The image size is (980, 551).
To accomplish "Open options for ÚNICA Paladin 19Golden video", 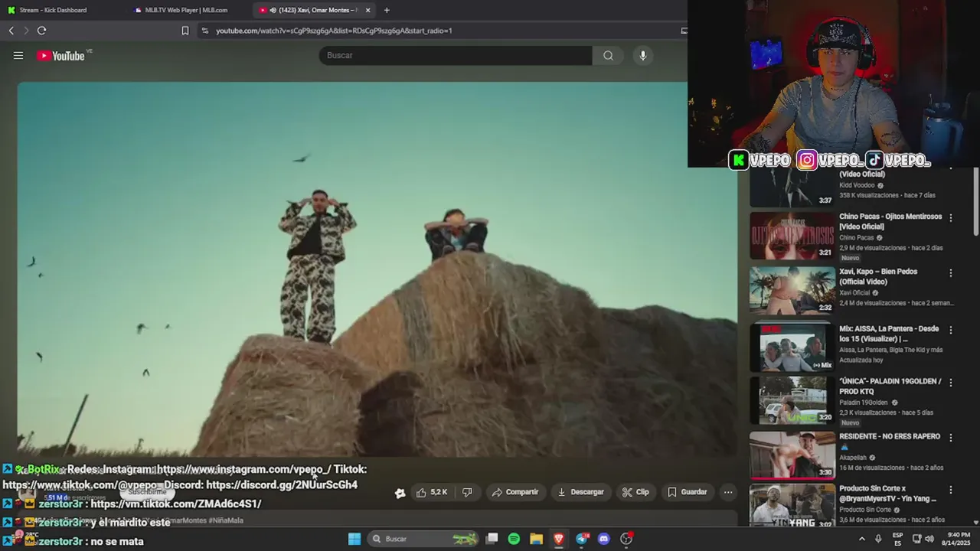I will click(951, 382).
